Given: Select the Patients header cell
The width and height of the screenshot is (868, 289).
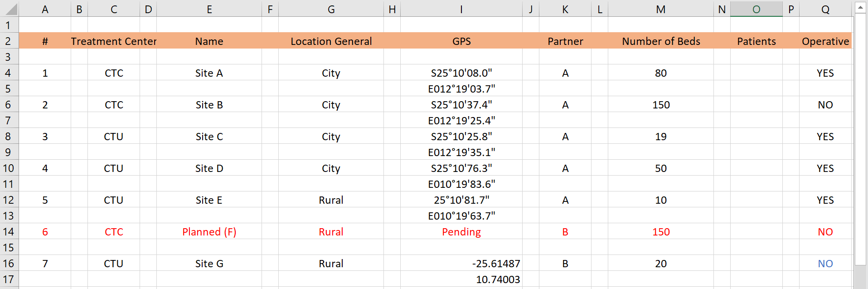Looking at the screenshot, I should [x=756, y=41].
